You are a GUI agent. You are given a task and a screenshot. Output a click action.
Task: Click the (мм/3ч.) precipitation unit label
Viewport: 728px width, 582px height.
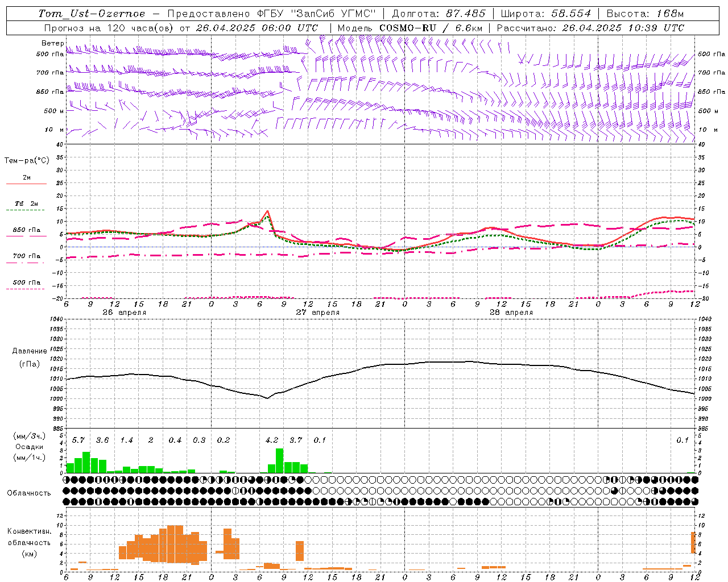[30, 436]
